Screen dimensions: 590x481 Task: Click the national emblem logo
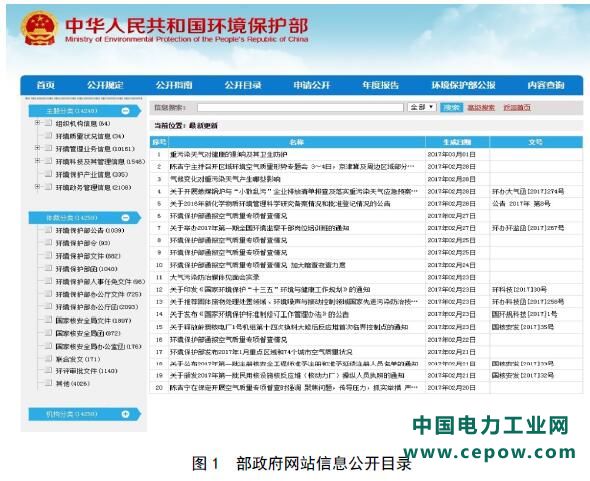[40, 29]
